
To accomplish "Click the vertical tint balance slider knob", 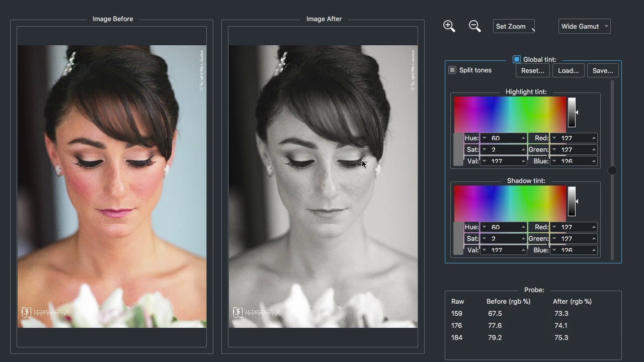I will [x=612, y=170].
